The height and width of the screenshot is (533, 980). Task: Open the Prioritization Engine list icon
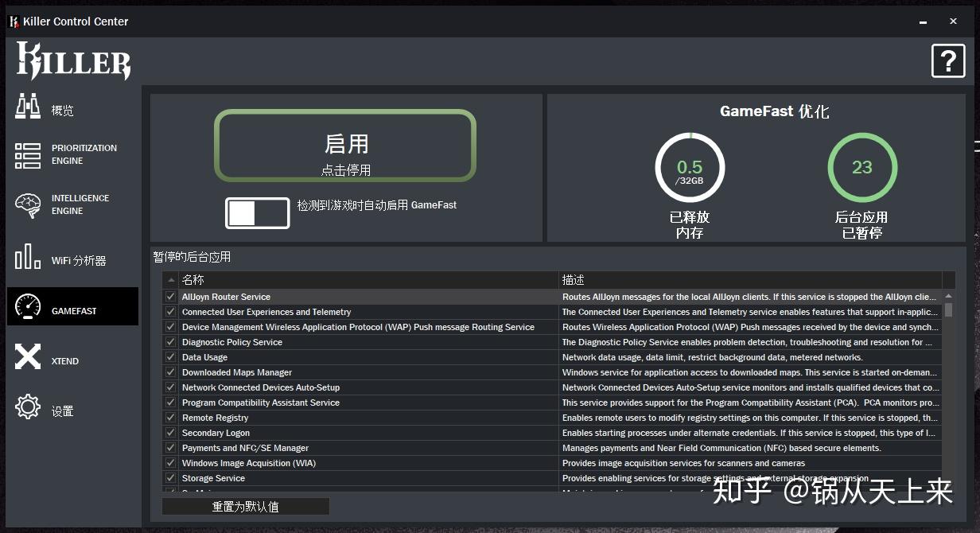[x=28, y=155]
